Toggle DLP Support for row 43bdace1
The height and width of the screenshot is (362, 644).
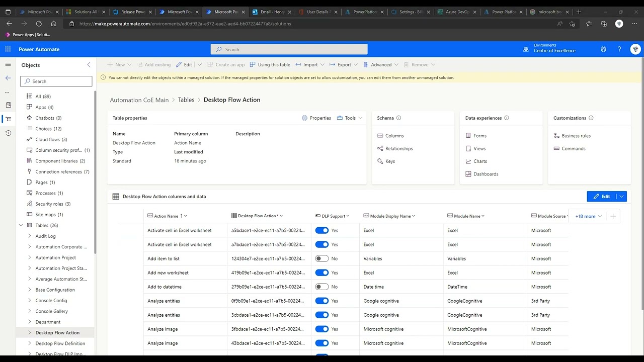point(322,343)
